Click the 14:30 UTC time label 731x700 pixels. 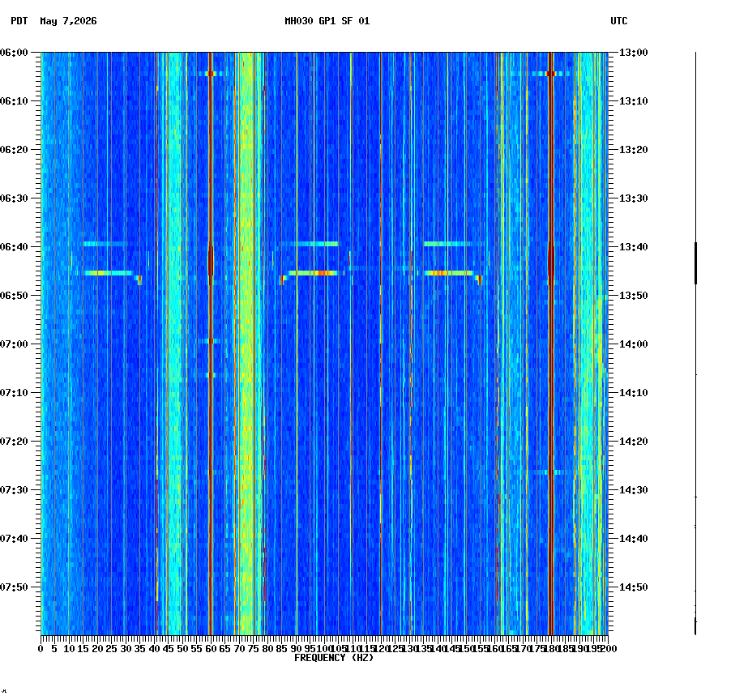(x=634, y=490)
